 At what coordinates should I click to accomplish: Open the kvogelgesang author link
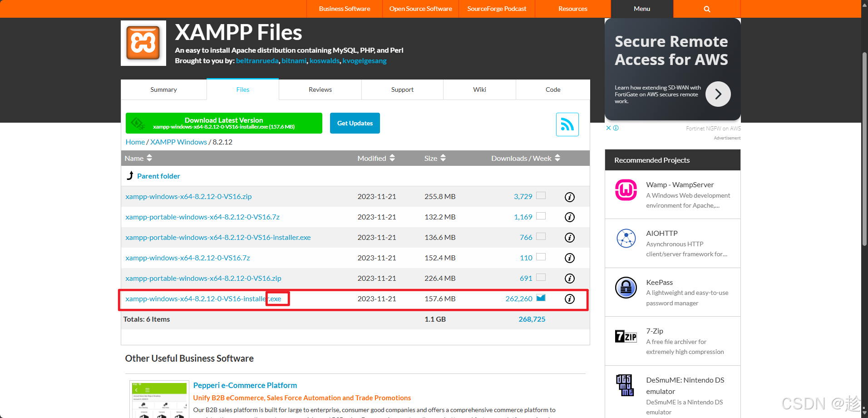[x=365, y=61]
